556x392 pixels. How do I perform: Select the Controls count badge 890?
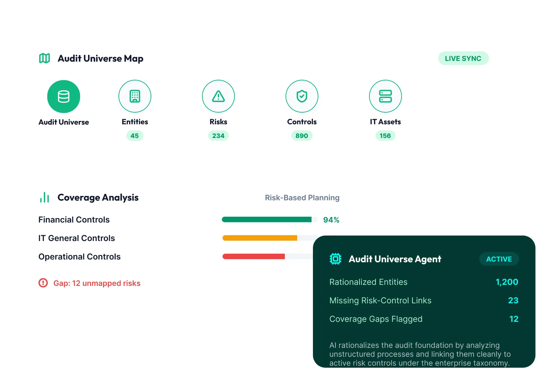coord(302,136)
